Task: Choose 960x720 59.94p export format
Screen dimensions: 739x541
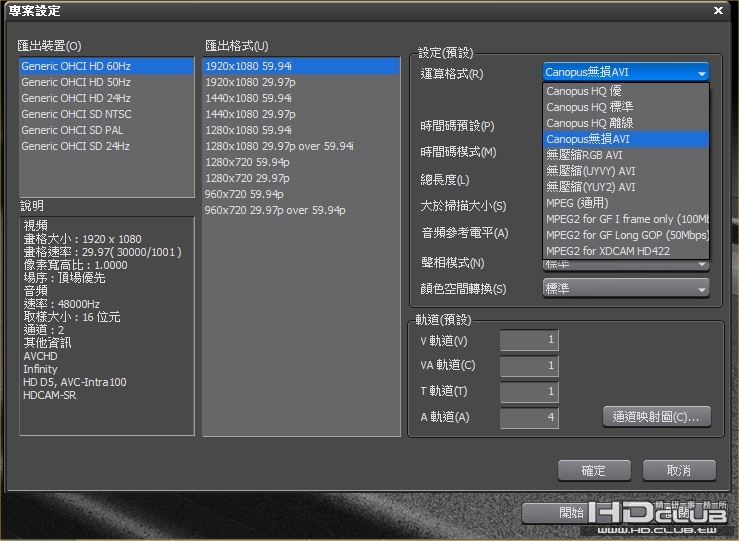Action: (301, 194)
